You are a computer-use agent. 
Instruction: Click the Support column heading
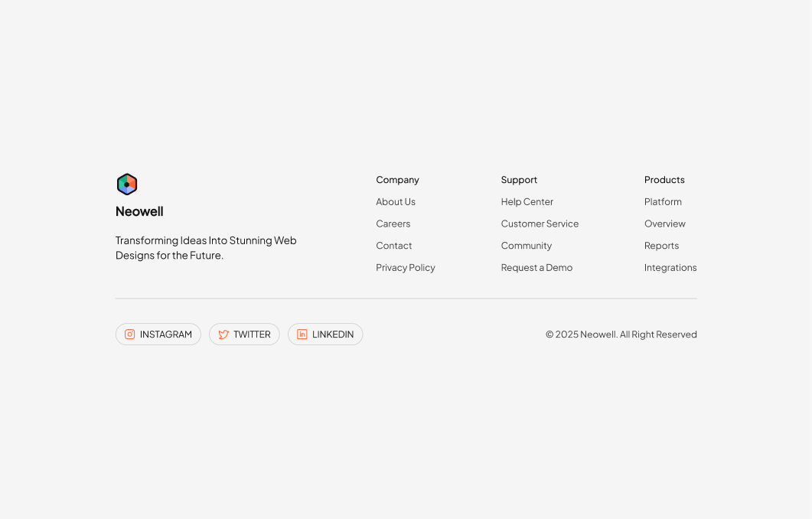click(x=519, y=180)
